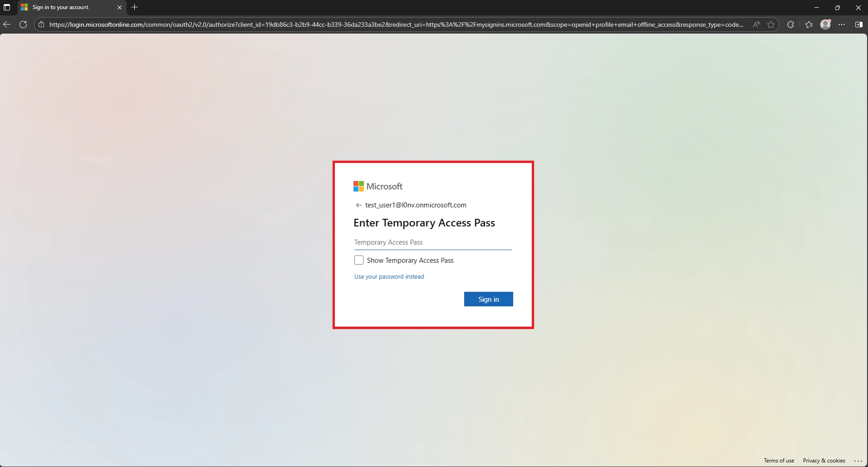868x467 pixels.
Task: Click the back arrow beside test_user1 email
Action: click(x=358, y=205)
